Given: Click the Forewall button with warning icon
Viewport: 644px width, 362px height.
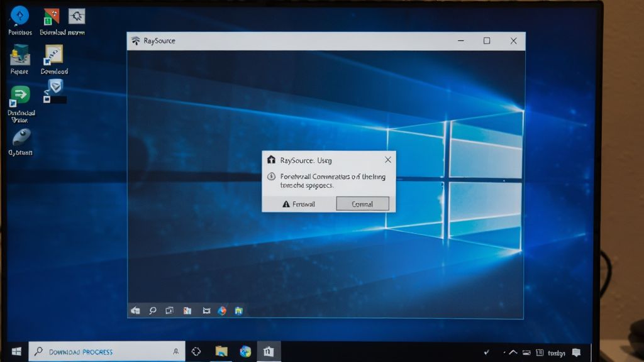Looking at the screenshot, I should coord(299,204).
